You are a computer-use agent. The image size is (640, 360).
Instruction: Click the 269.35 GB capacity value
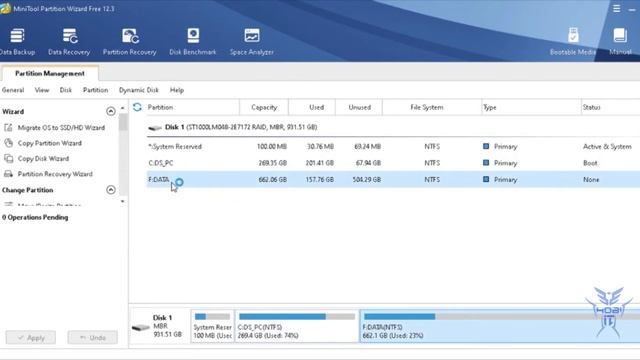[x=273, y=163]
